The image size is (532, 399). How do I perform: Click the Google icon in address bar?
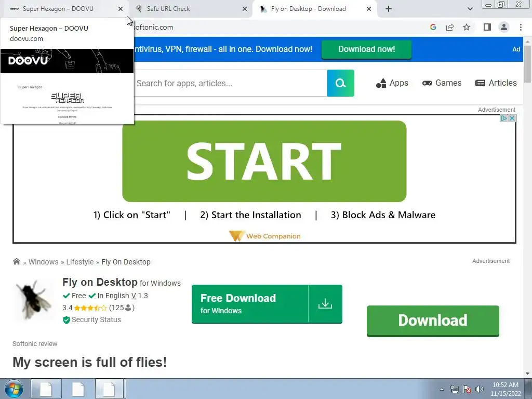pyautogui.click(x=433, y=27)
